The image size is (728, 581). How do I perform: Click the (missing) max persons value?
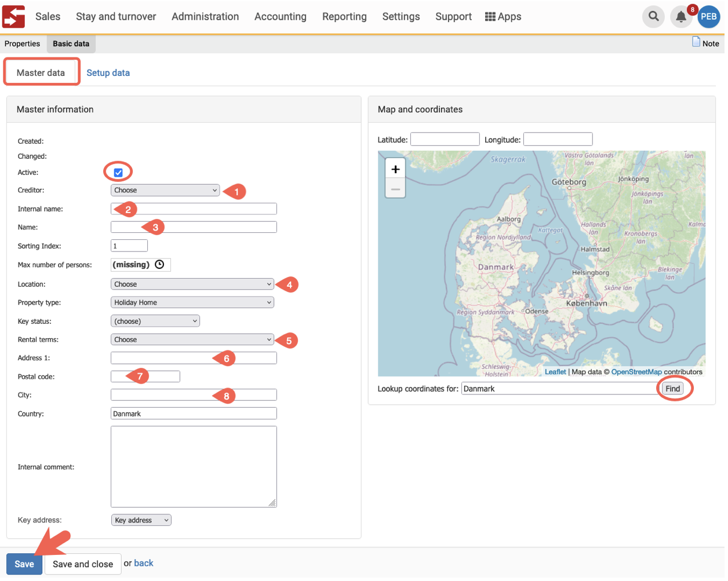(x=132, y=266)
